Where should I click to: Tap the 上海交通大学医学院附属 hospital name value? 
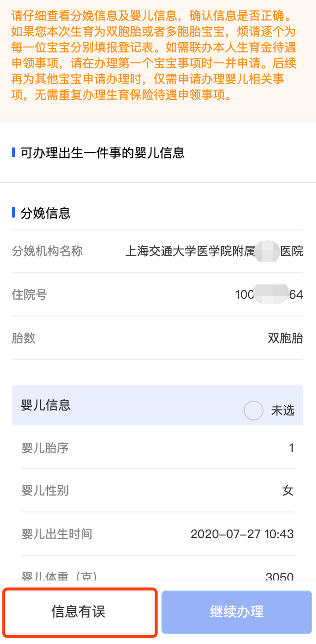189,252
